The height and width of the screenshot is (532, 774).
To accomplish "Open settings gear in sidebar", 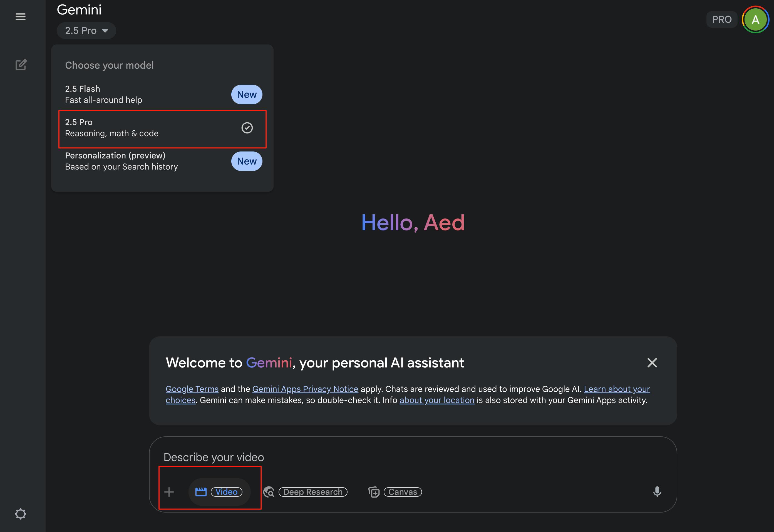I will (x=20, y=514).
